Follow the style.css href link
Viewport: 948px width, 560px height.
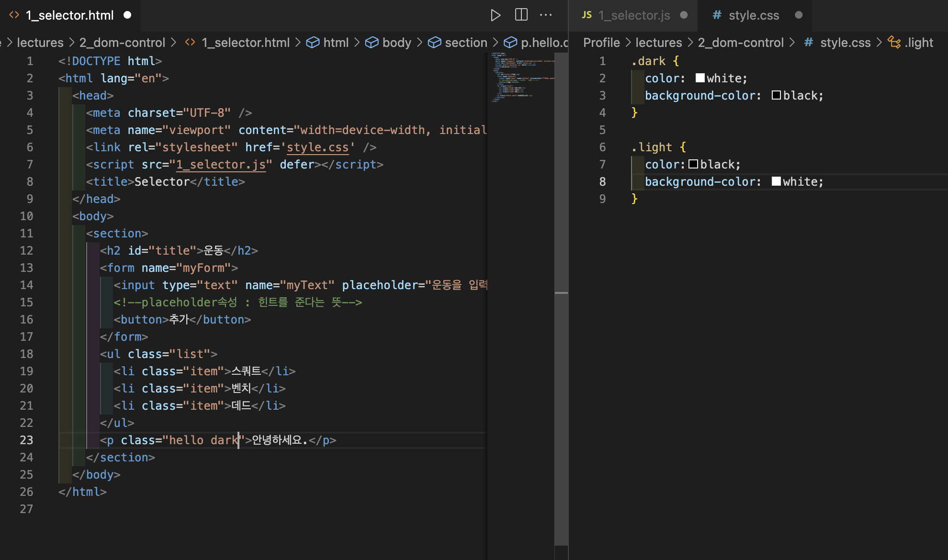[x=318, y=147]
